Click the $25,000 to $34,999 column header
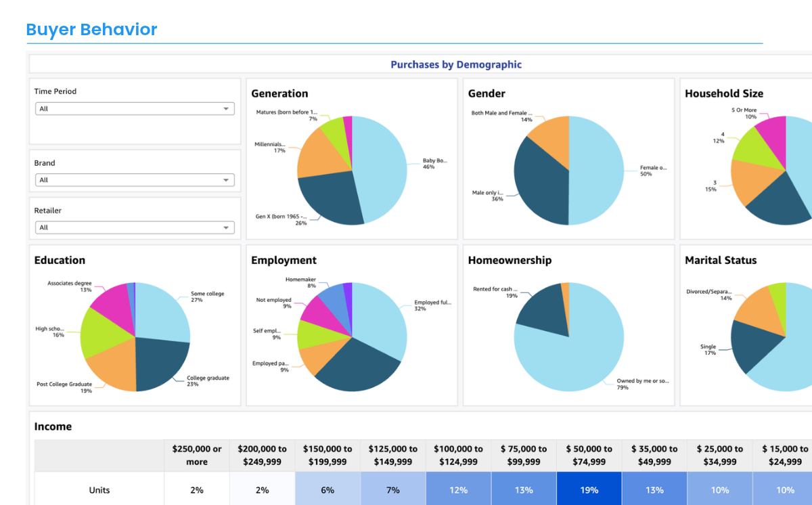The image size is (812, 505). point(720,456)
